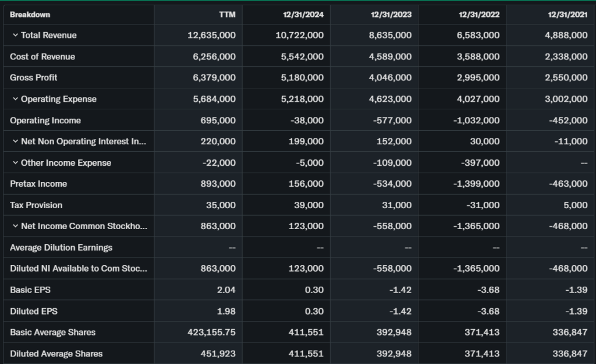Select the 12/31/2023 column header
This screenshot has height=364, width=596.
(391, 15)
